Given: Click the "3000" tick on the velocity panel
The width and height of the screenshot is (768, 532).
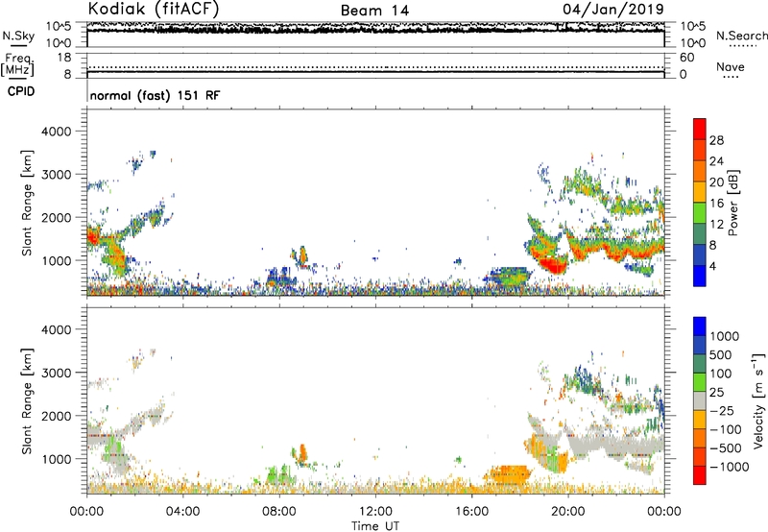Looking at the screenshot, I should click(x=56, y=373).
